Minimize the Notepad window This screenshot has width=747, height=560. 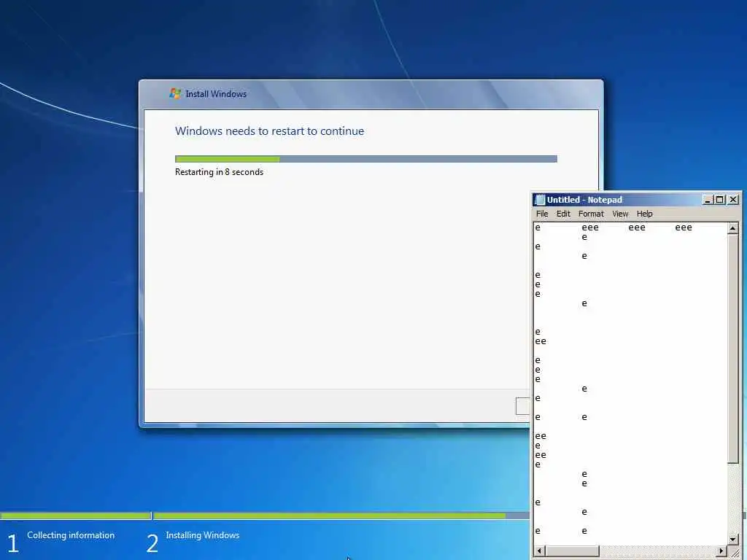pyautogui.click(x=708, y=200)
